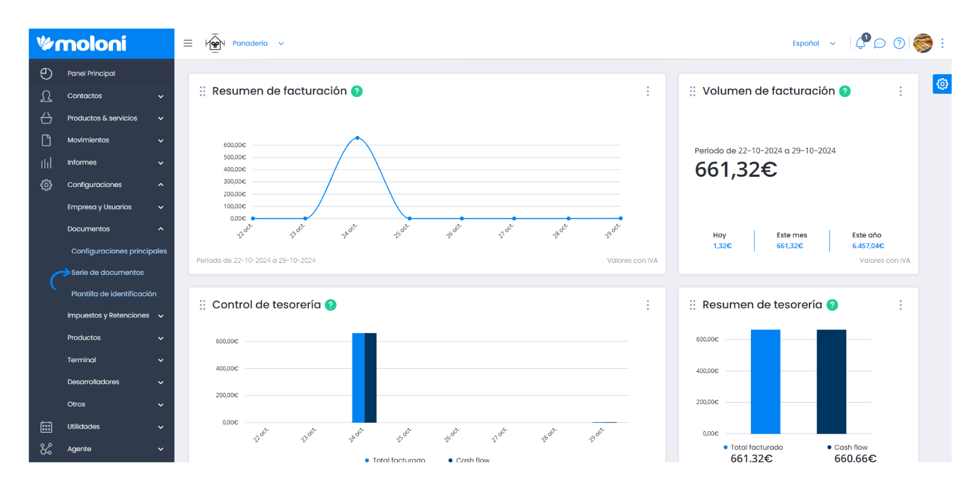Screen dimensions: 980x491
Task: Expand the Movimientos chevron
Action: tap(161, 140)
